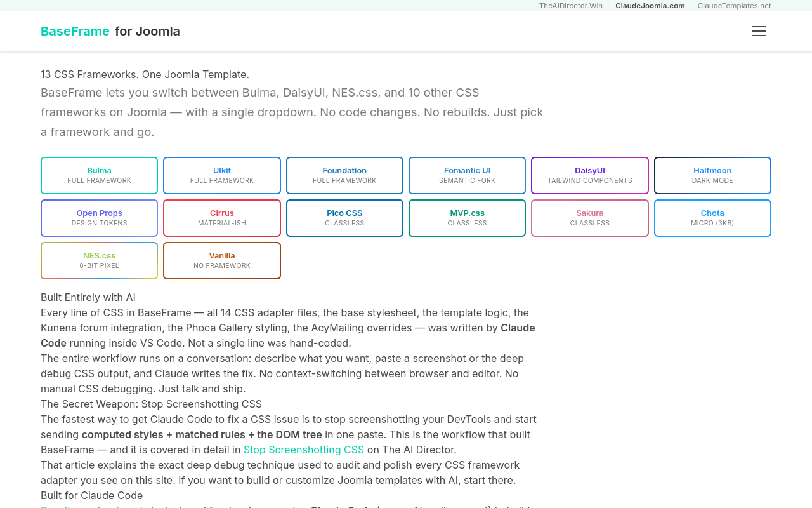The height and width of the screenshot is (508, 812).
Task: Choose the Chota micro framework card
Action: click(712, 218)
